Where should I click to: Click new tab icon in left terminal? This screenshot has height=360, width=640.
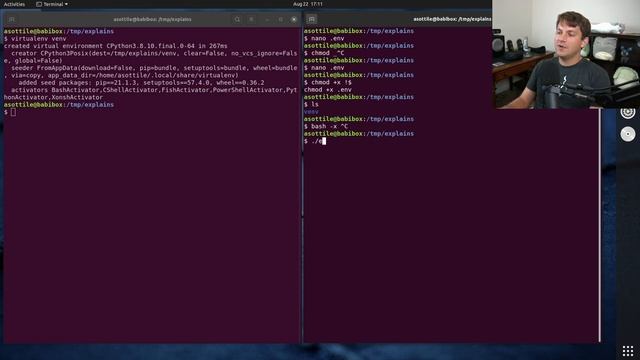click(11, 19)
